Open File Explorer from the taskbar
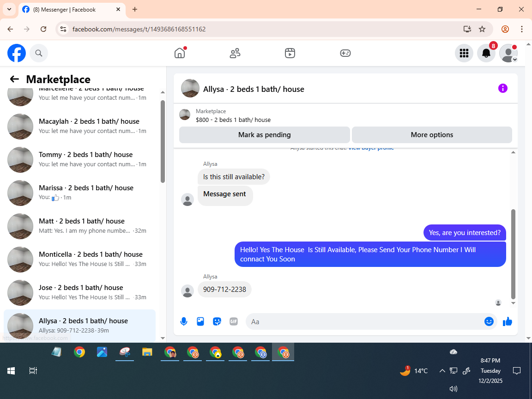Viewport: 532px width, 399px height. [147, 352]
